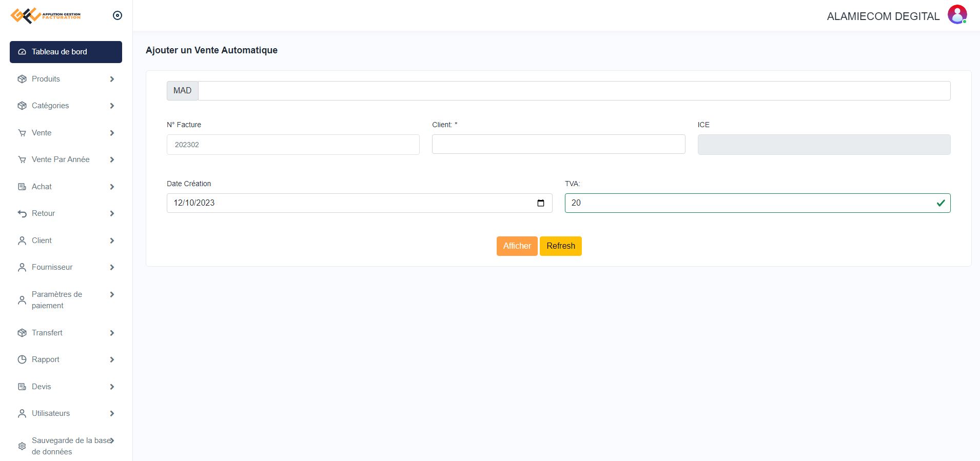Select the N° Facture input box

pyautogui.click(x=293, y=145)
